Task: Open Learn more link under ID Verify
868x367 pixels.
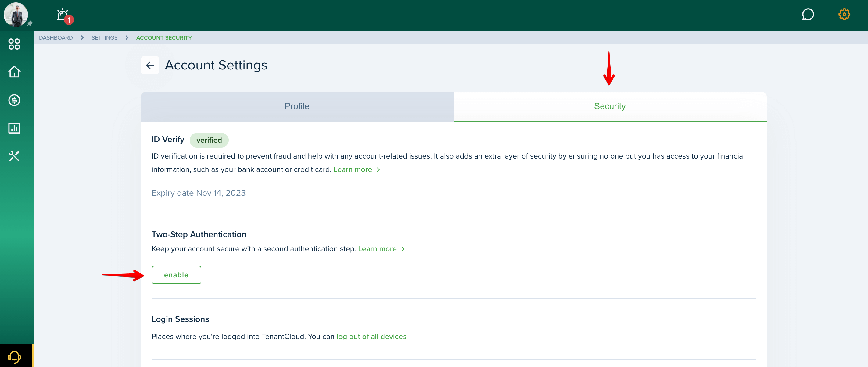Action: point(357,169)
